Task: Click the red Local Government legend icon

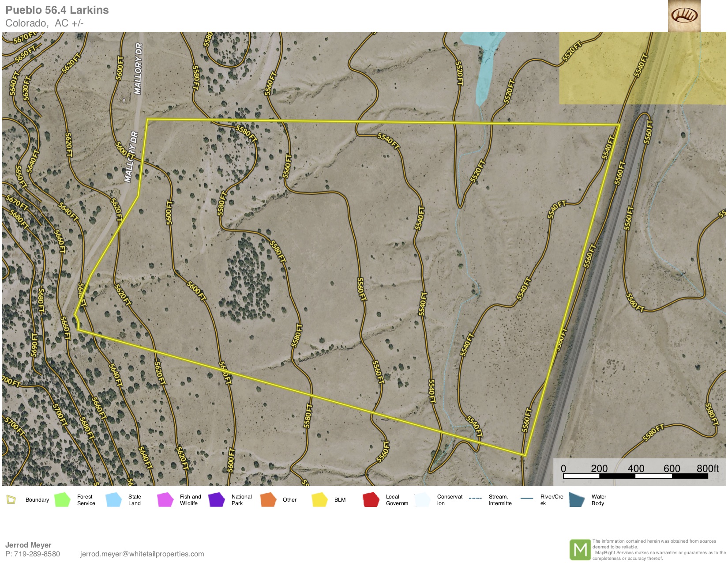Action: point(371,500)
